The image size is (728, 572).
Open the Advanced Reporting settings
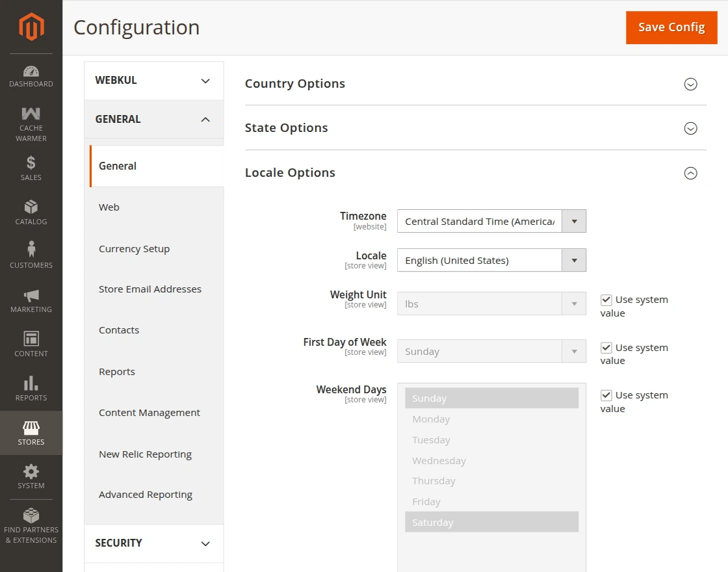coord(145,495)
